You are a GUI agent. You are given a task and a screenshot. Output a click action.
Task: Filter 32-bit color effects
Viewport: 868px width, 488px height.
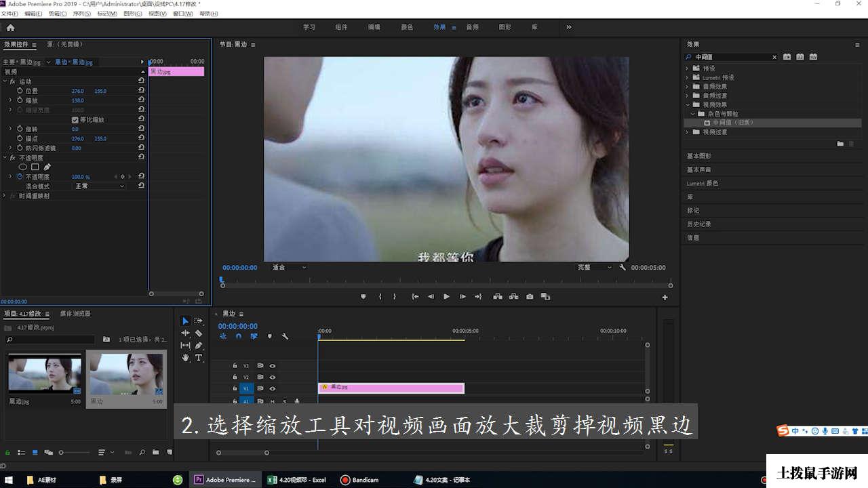pos(800,57)
